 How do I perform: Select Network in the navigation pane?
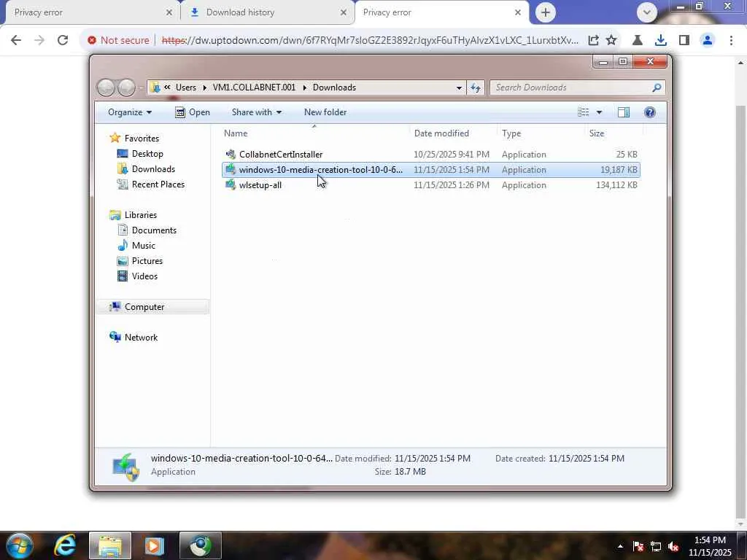click(x=141, y=338)
